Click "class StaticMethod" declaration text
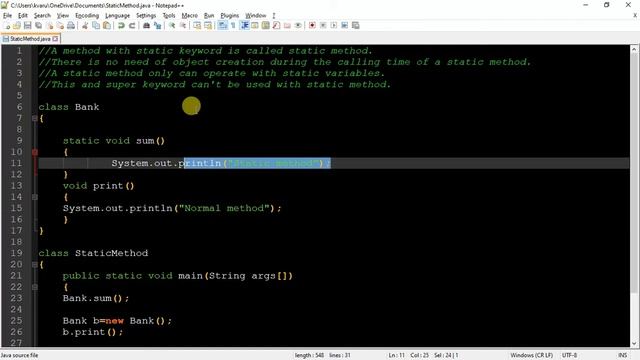The image size is (640, 360). (93, 253)
